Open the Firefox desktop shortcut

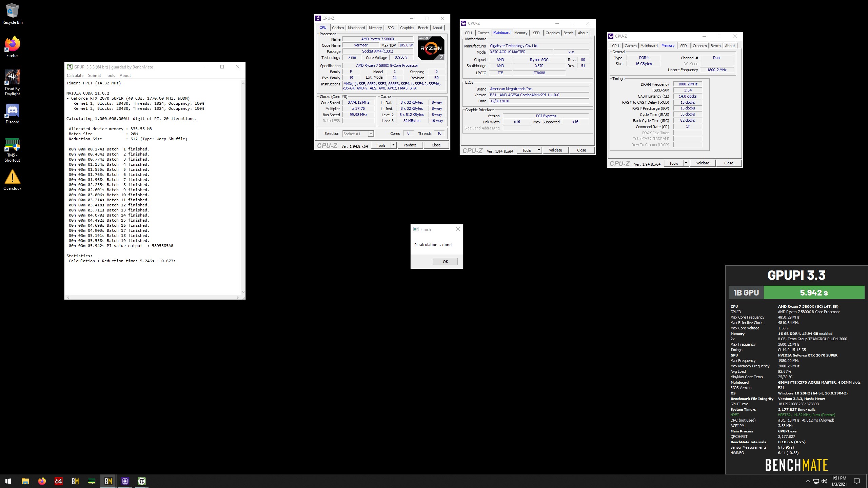pos(13,47)
